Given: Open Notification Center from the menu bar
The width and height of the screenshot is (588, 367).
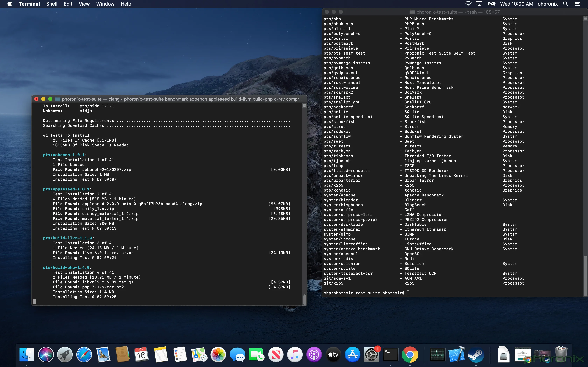Looking at the screenshot, I should pyautogui.click(x=577, y=4).
